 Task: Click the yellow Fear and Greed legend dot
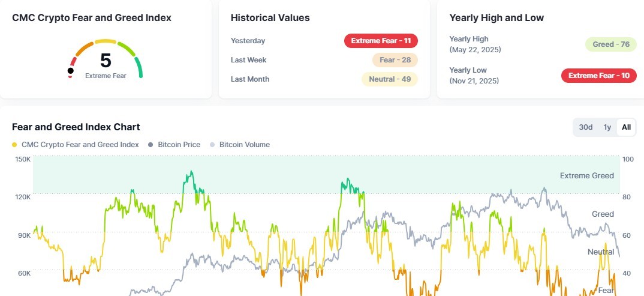(15, 145)
